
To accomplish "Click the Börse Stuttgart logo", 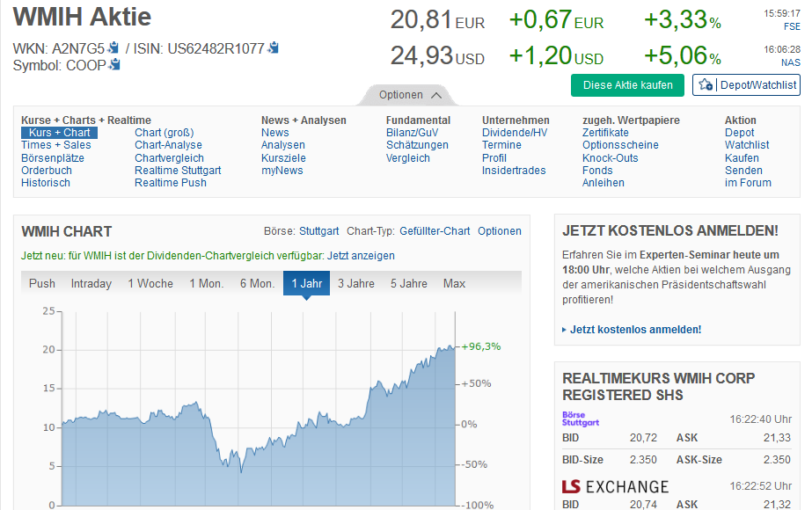I will [581, 419].
